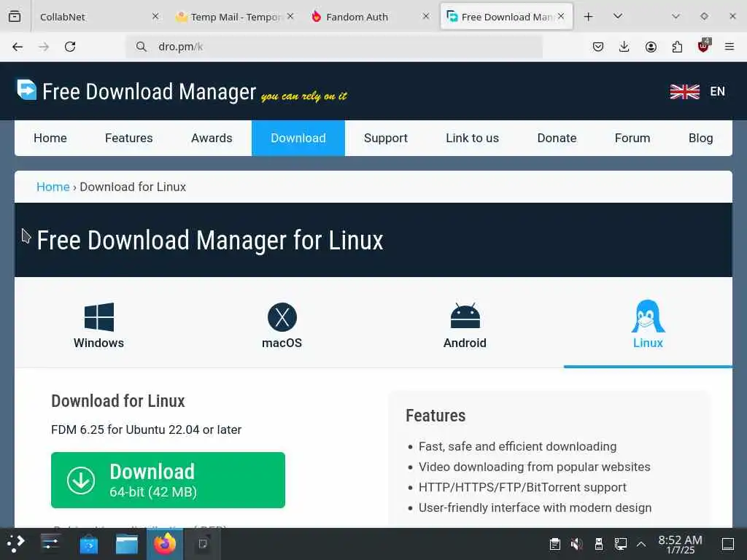Click the removable device tray icon
The width and height of the screenshot is (747, 560).
click(599, 544)
